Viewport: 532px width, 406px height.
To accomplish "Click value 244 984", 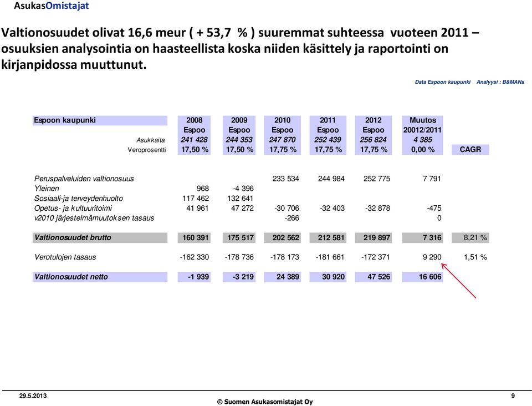I will pyautogui.click(x=331, y=179).
